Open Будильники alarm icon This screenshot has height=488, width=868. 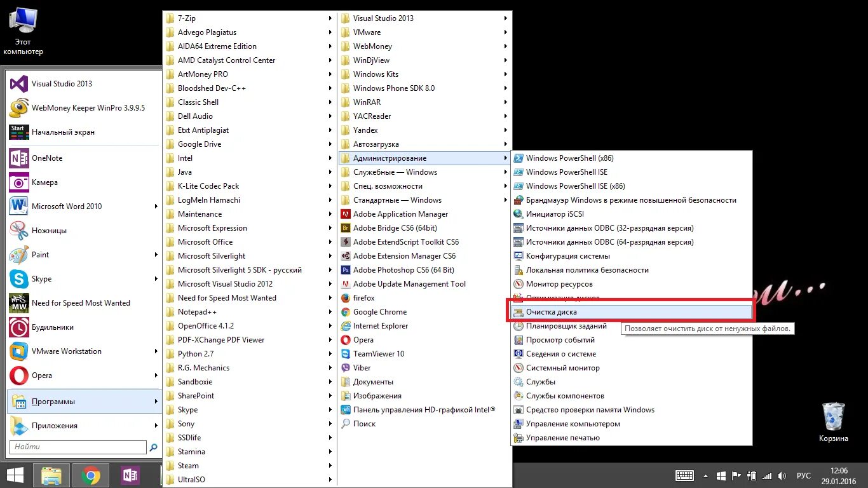coord(19,327)
